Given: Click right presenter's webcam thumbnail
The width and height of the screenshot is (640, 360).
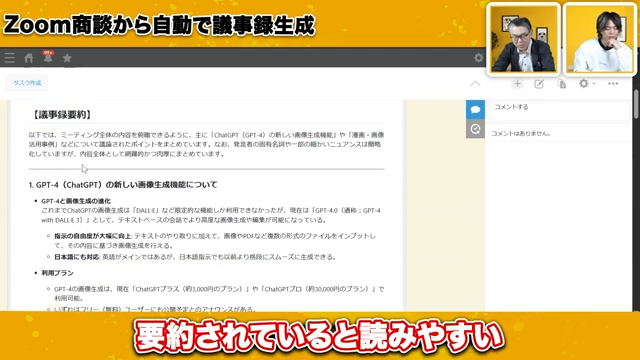Looking at the screenshot, I should pyautogui.click(x=599, y=39).
